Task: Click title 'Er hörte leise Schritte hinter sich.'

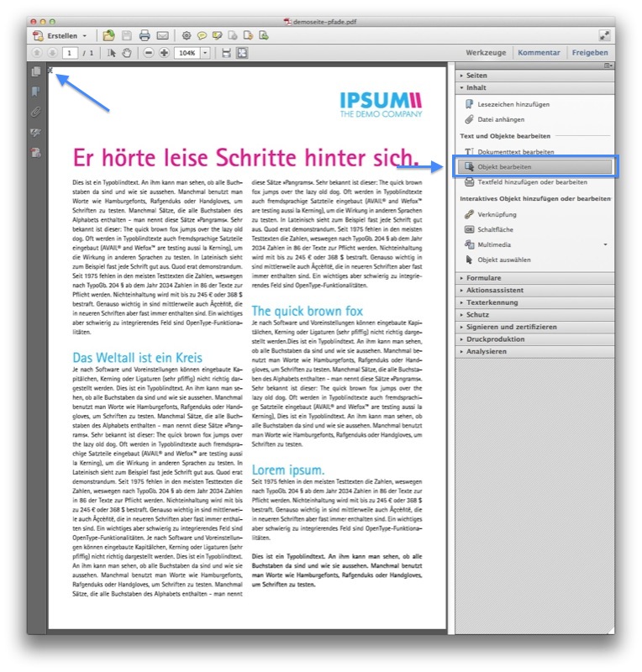Action: [245, 158]
